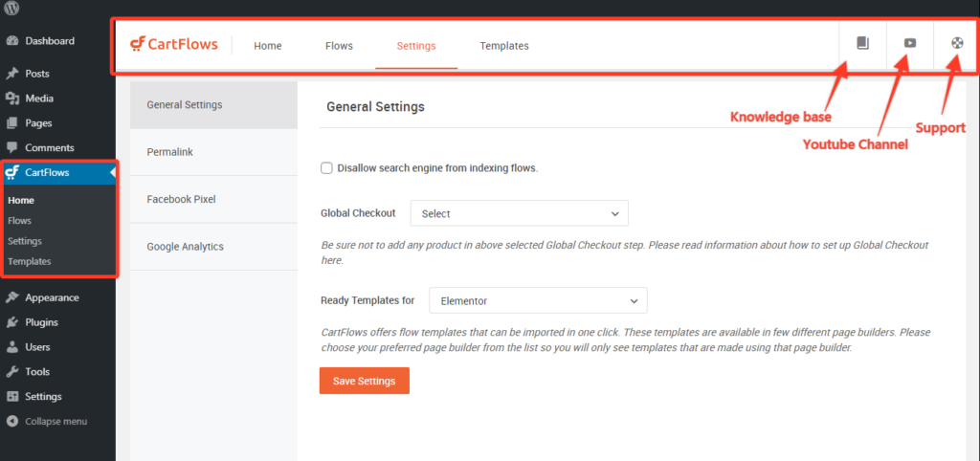Click the WordPress logo icon
The width and height of the screenshot is (980, 461).
click(x=11, y=8)
